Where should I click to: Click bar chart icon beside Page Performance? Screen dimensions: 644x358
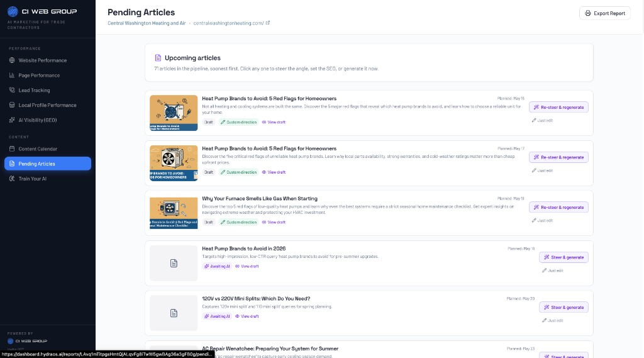tap(12, 76)
